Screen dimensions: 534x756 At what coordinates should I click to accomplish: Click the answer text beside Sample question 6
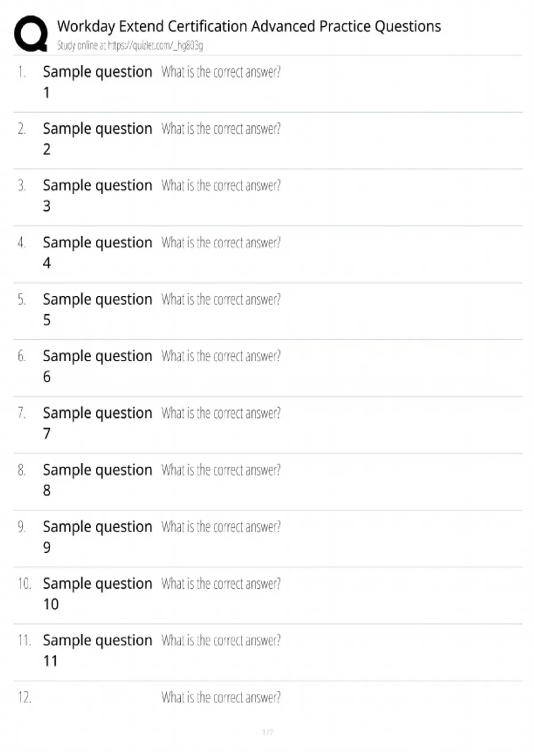[x=221, y=356]
